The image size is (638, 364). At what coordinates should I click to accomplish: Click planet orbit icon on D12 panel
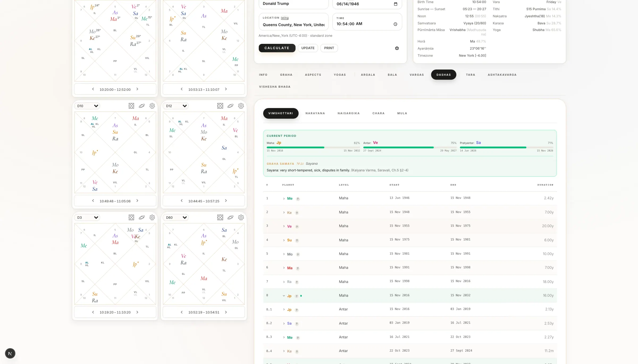coord(230,106)
